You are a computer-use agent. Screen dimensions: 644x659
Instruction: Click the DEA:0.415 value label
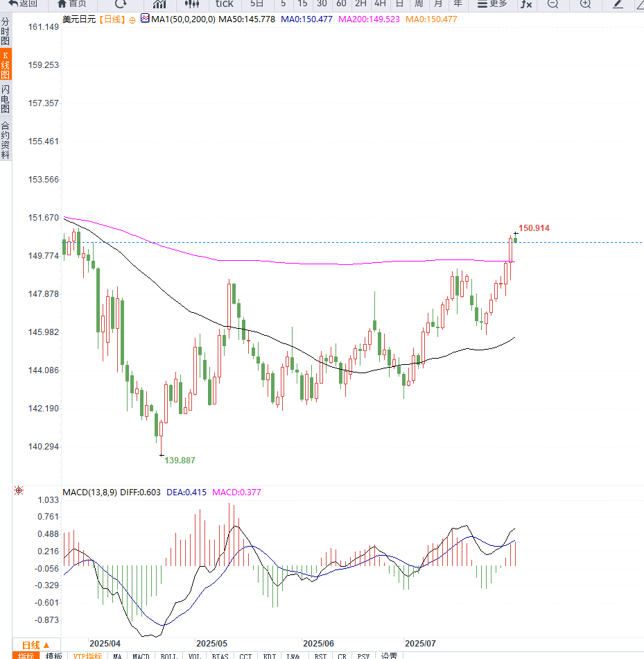pos(186,492)
